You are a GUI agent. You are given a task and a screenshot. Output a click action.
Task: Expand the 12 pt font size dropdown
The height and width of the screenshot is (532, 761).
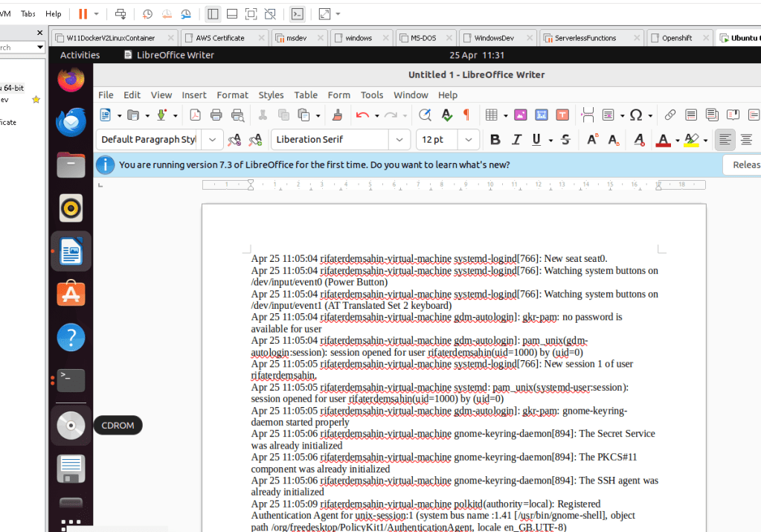[469, 140]
